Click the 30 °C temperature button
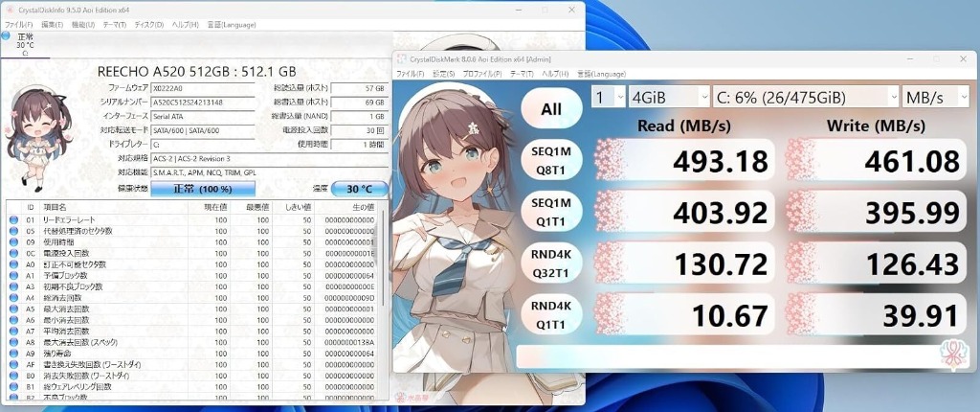980x412 pixels. (x=360, y=189)
